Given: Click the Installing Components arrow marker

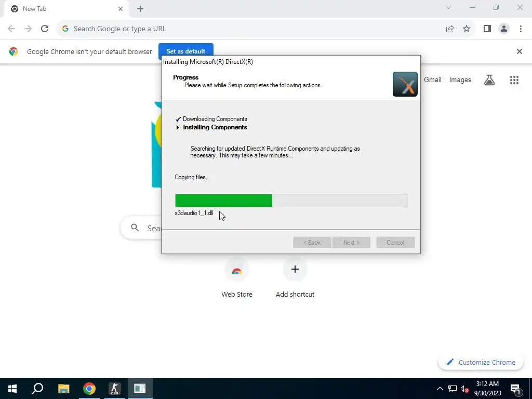Looking at the screenshot, I should (x=178, y=128).
